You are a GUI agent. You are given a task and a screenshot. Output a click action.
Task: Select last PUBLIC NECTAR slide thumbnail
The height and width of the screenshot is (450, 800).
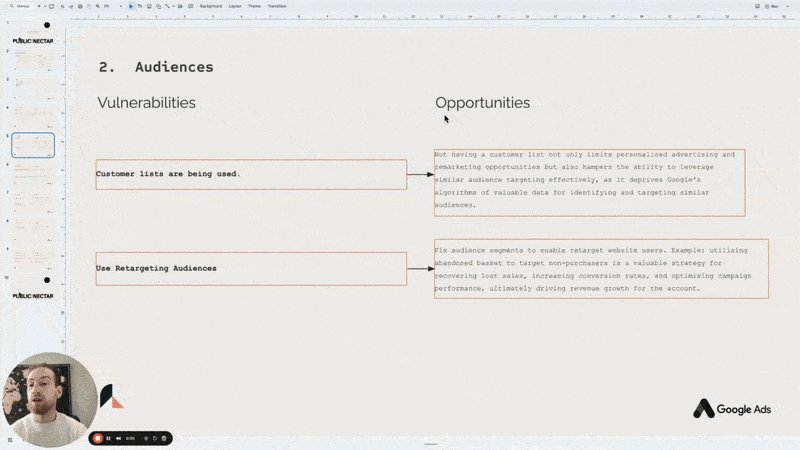click(x=33, y=288)
